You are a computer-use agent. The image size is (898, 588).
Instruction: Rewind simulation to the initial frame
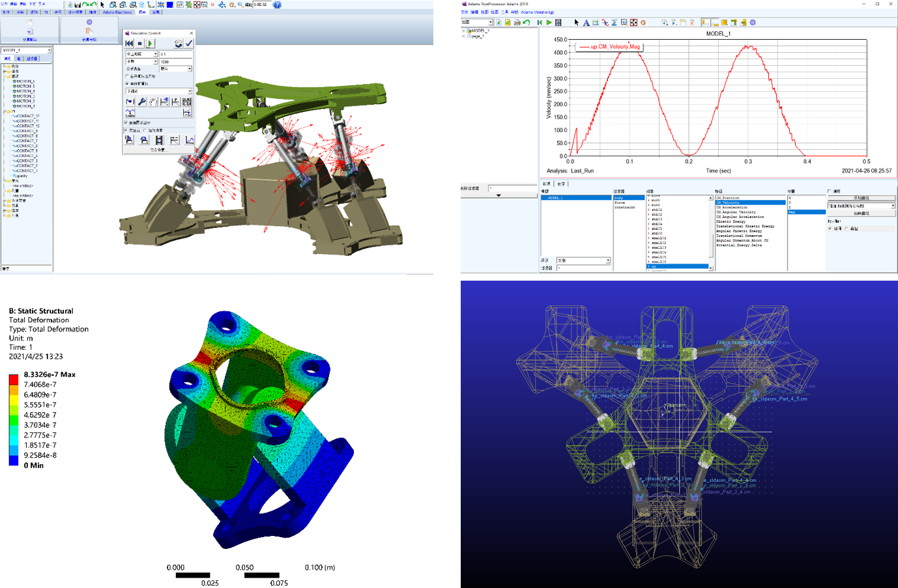click(x=130, y=44)
